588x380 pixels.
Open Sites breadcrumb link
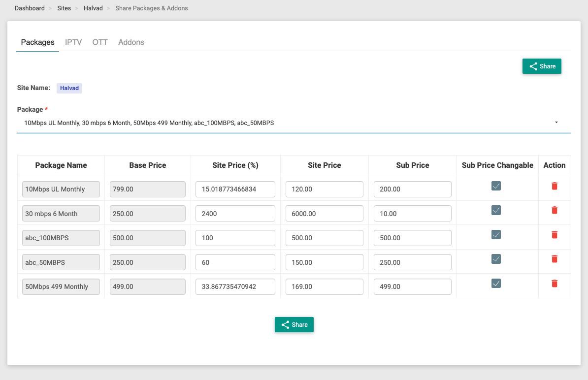pyautogui.click(x=64, y=8)
